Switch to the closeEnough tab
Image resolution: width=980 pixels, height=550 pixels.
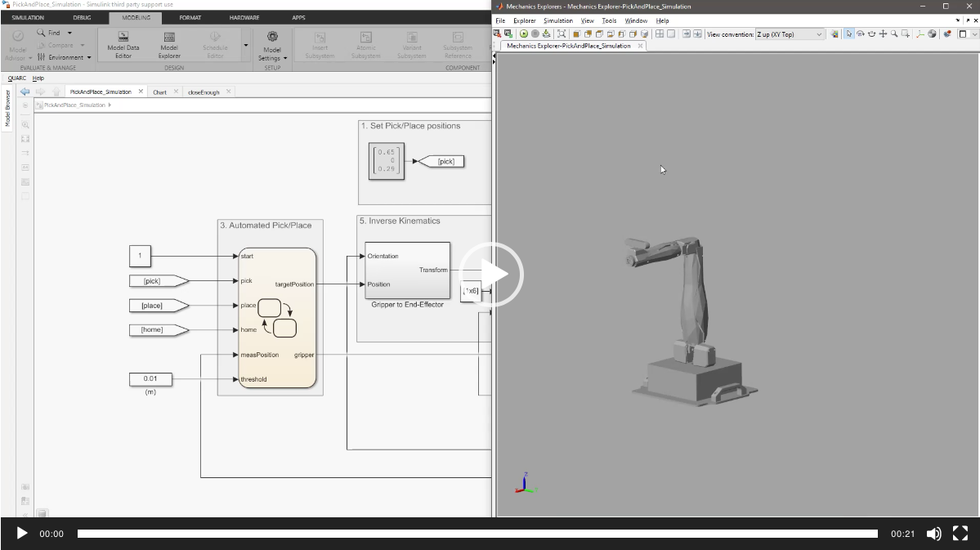(204, 92)
